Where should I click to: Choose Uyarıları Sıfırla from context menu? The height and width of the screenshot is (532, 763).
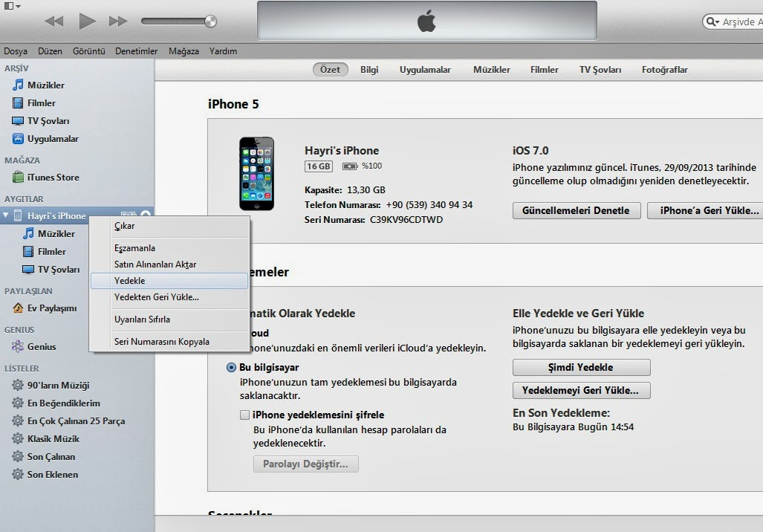pos(169,319)
